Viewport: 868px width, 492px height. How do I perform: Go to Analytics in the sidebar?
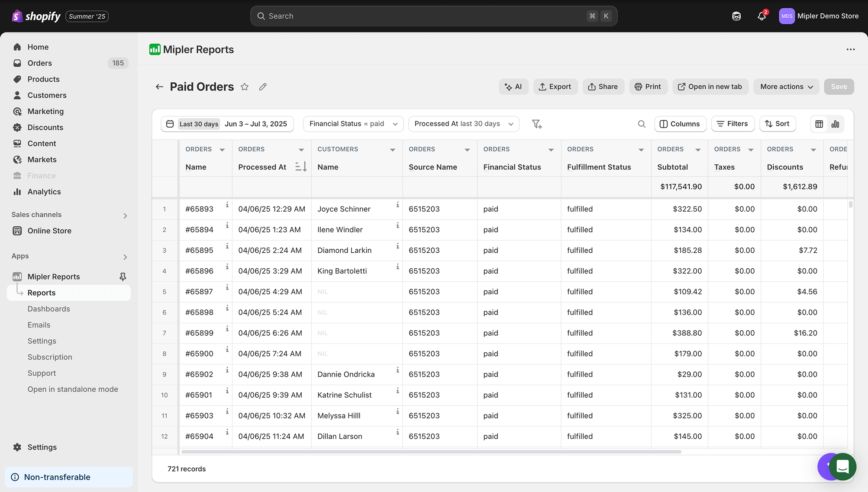click(44, 192)
